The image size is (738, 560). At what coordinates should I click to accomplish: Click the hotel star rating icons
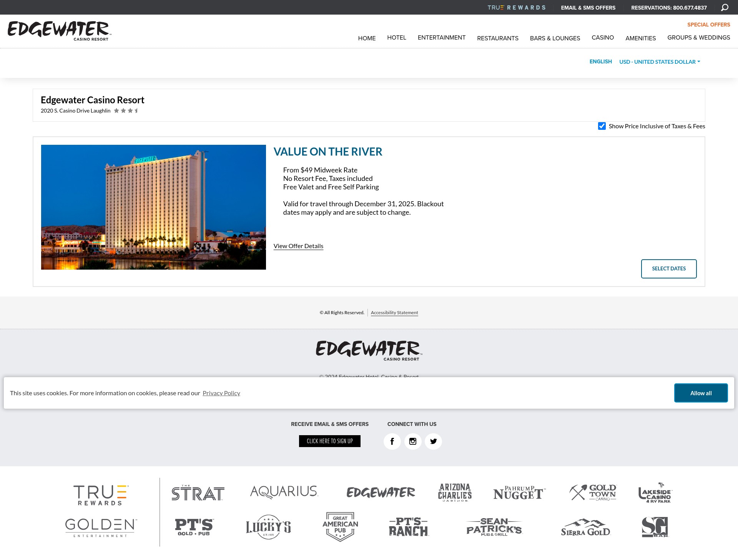coord(126,111)
